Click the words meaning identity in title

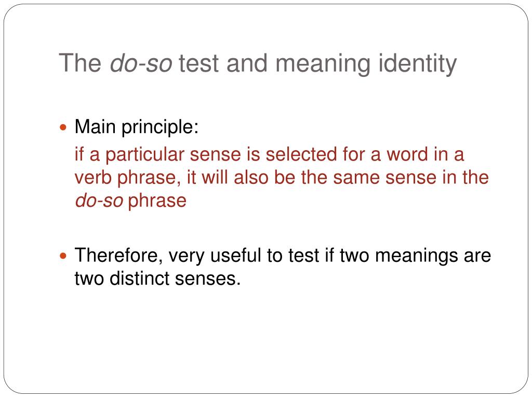click(366, 64)
